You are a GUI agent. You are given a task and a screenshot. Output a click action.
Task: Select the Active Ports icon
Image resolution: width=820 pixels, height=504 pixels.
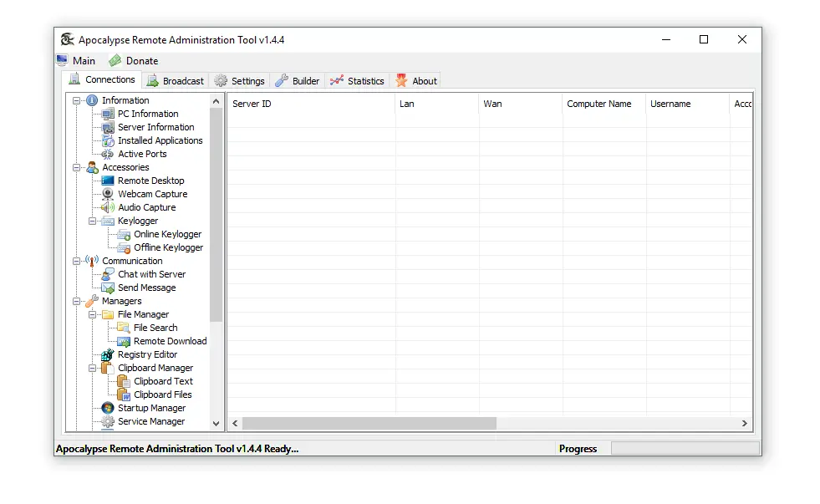pos(108,154)
